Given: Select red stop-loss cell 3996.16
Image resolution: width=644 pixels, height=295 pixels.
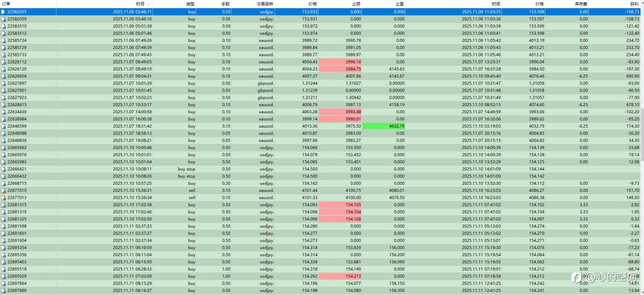Looking at the screenshot, I should point(341,62).
